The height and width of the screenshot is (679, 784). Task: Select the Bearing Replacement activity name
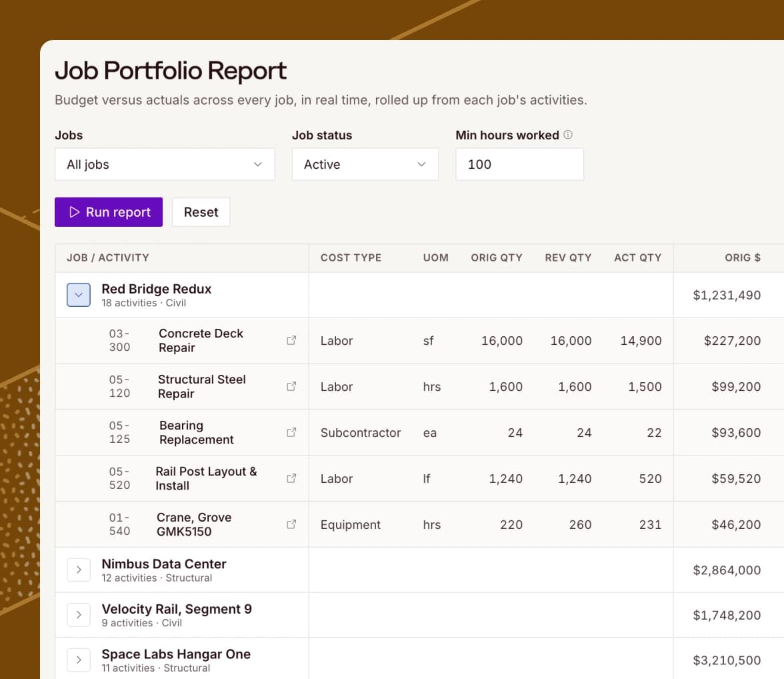point(197,432)
